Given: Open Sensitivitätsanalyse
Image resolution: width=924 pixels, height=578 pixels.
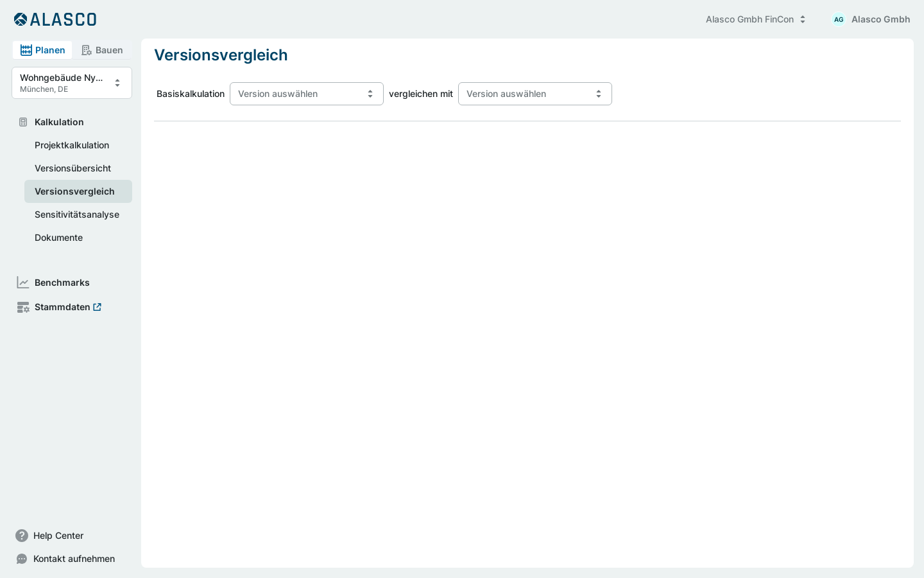Looking at the screenshot, I should coord(77,215).
